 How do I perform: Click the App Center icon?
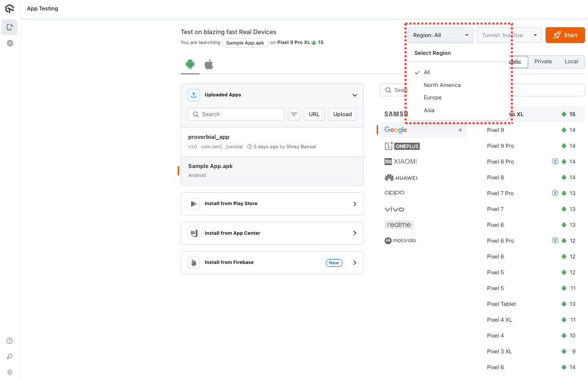tap(194, 233)
